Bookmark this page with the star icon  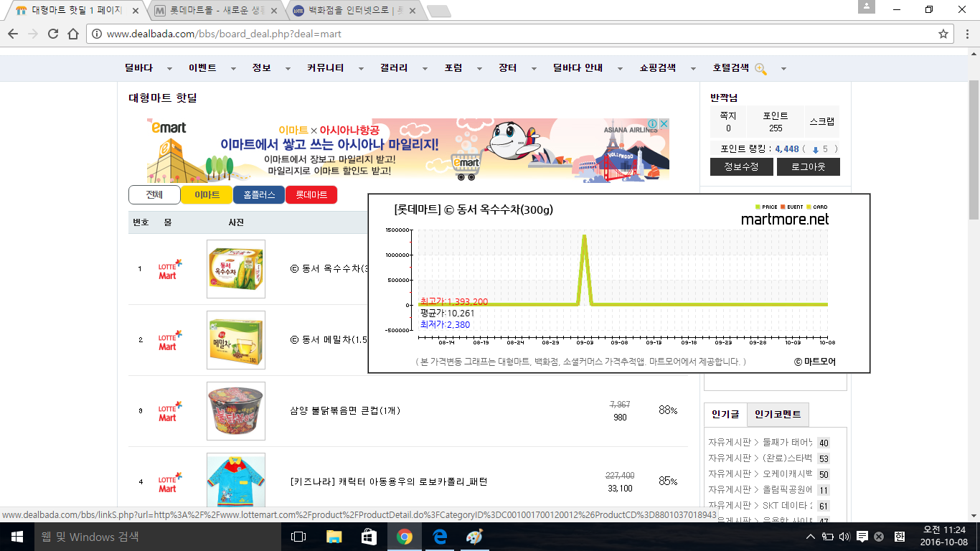tap(943, 34)
